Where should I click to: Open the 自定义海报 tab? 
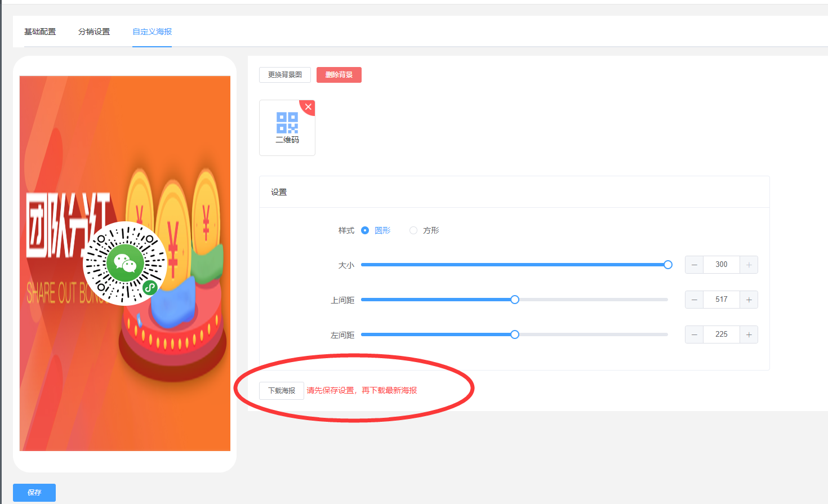pyautogui.click(x=152, y=32)
